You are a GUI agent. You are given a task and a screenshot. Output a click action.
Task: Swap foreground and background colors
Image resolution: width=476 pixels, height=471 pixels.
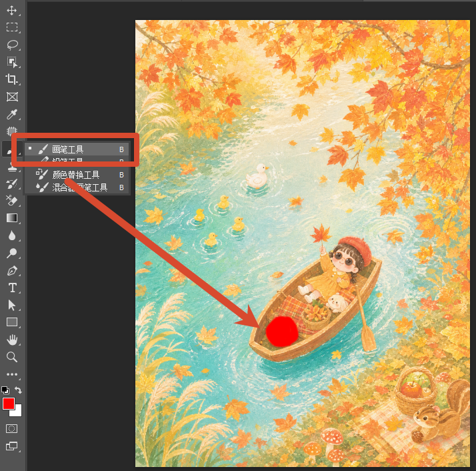[18, 390]
